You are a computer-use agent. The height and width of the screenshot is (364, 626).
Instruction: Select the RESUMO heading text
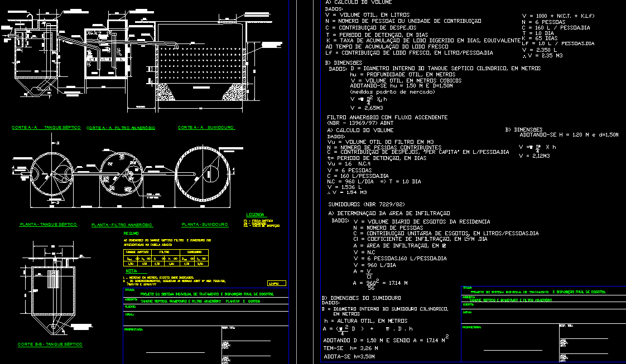[131, 233]
